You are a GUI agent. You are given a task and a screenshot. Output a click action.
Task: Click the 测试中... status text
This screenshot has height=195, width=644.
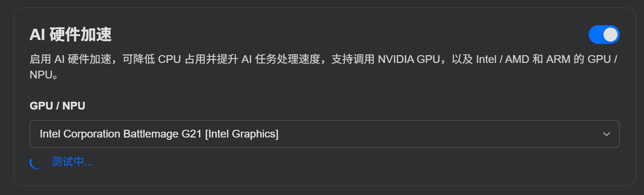[72, 162]
